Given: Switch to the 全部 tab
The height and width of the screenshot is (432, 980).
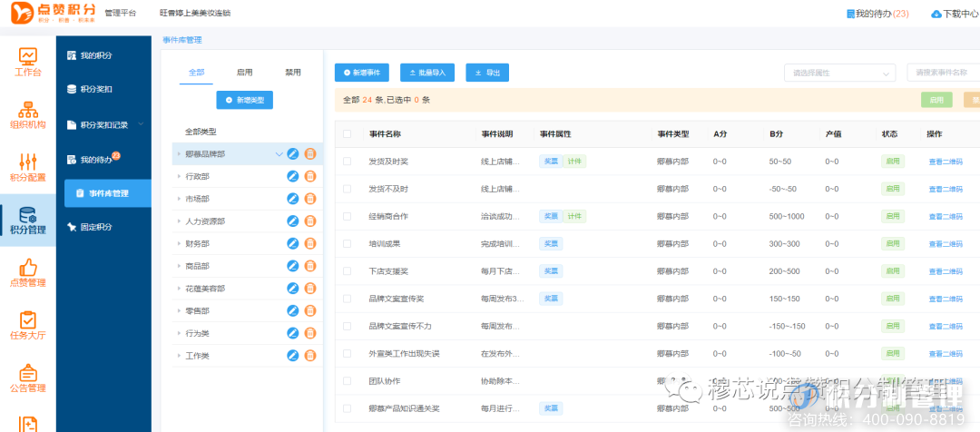Looking at the screenshot, I should [x=196, y=73].
